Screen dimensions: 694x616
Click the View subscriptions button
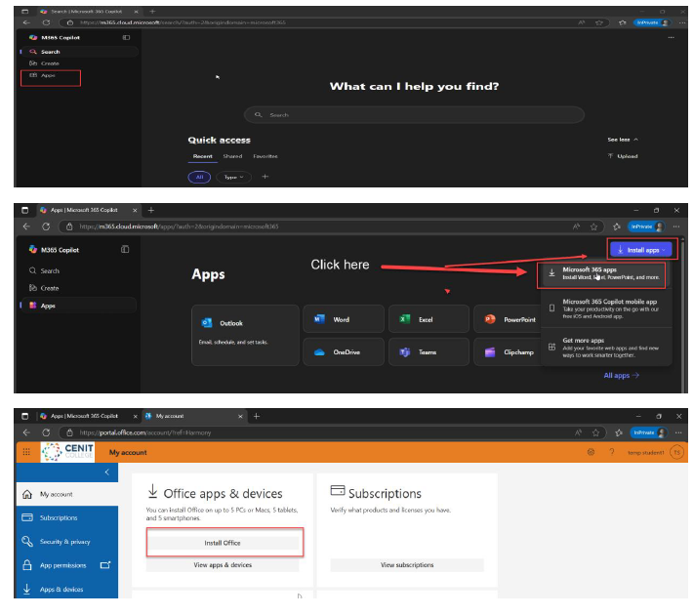click(407, 565)
